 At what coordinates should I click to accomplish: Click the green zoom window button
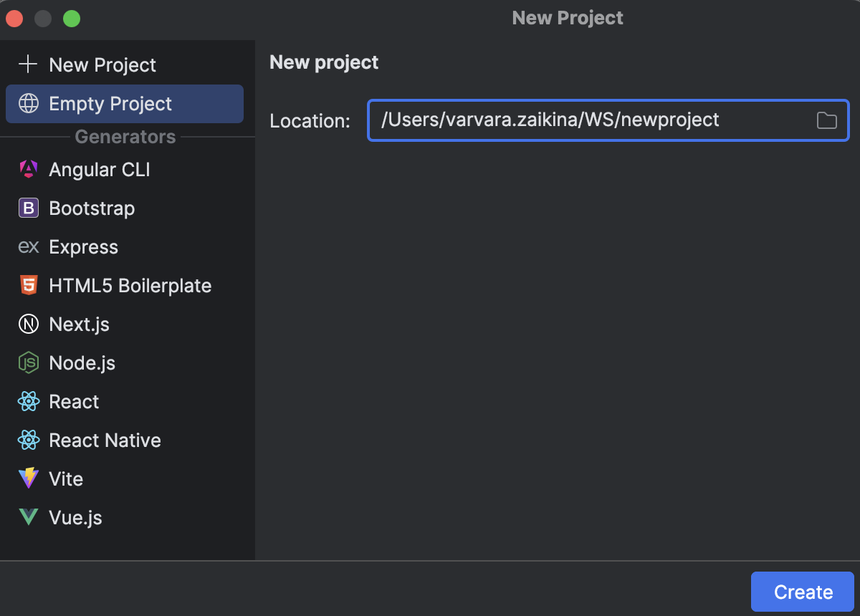click(x=71, y=18)
